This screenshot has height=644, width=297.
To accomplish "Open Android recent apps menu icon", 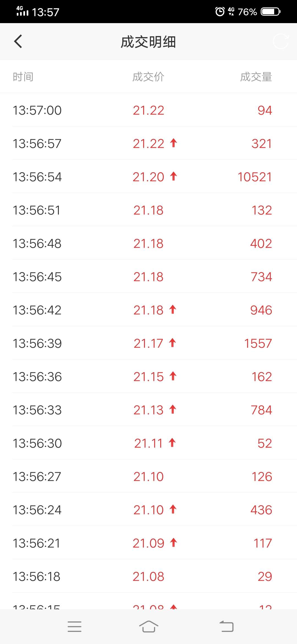I will point(75,627).
